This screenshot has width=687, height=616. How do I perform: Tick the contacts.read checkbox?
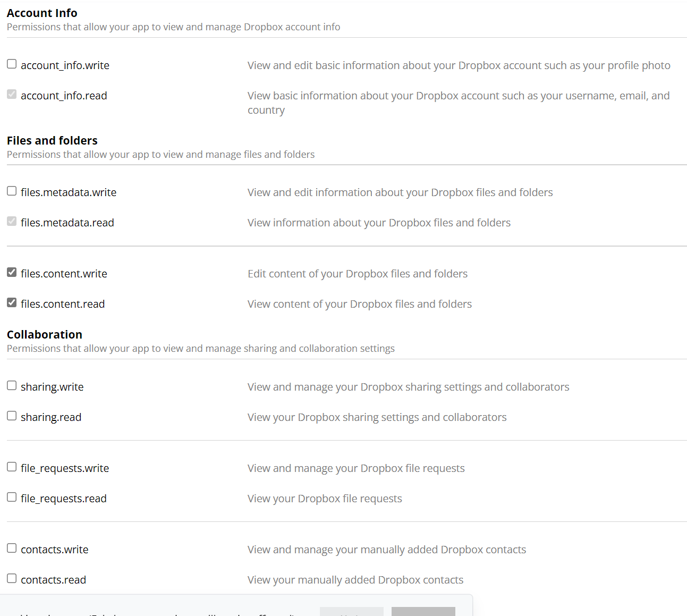coord(12,579)
